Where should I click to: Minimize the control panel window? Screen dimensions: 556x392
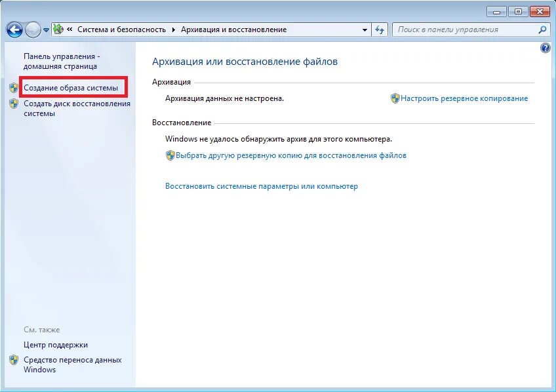[x=496, y=12]
